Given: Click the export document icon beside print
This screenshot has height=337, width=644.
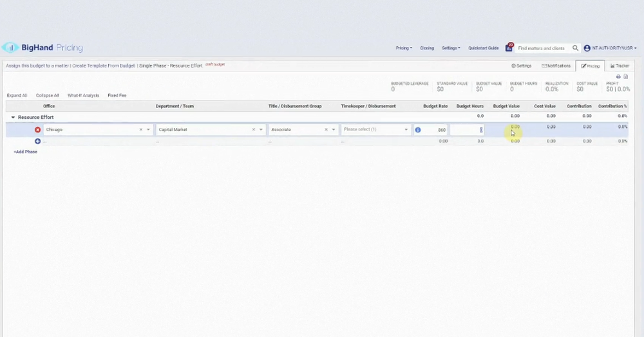Looking at the screenshot, I should click(625, 77).
